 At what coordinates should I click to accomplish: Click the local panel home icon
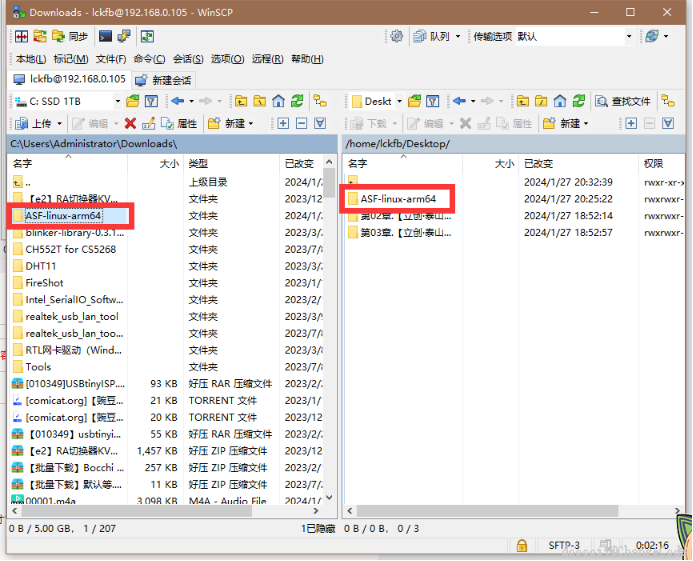tap(278, 101)
